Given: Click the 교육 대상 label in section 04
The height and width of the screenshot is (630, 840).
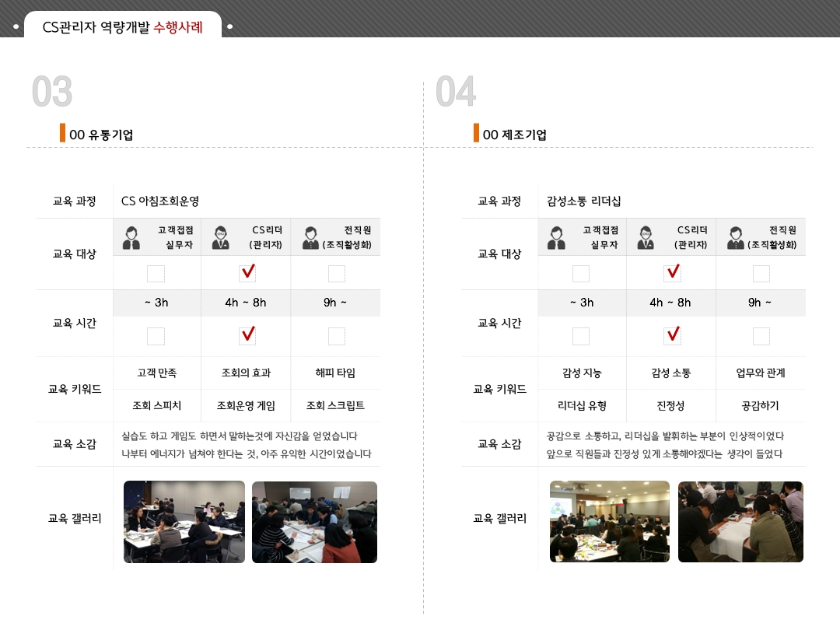Looking at the screenshot, I should (x=499, y=254).
